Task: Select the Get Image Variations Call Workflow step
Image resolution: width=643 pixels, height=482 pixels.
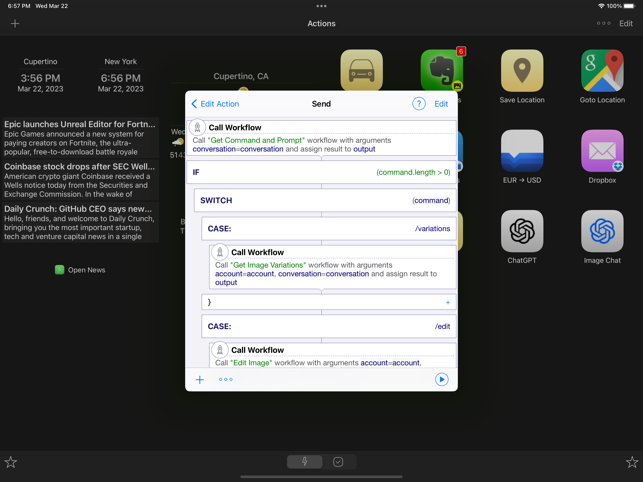Action: pos(333,267)
